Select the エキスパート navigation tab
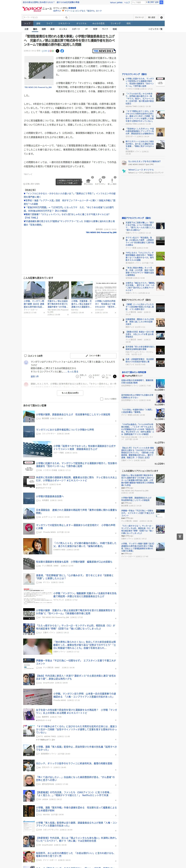186x868 pixels. (x=64, y=24)
